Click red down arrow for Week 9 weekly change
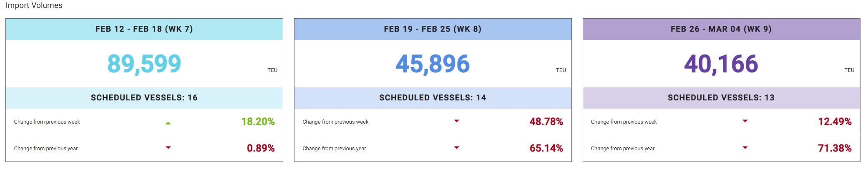This screenshot has height=169, width=868. click(745, 121)
